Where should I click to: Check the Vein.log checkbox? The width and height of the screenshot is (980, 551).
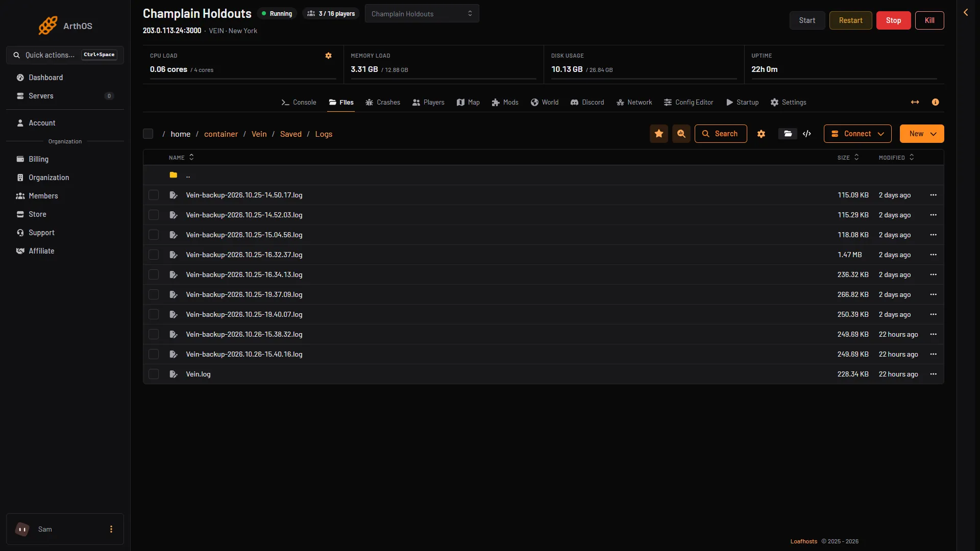[x=154, y=374]
